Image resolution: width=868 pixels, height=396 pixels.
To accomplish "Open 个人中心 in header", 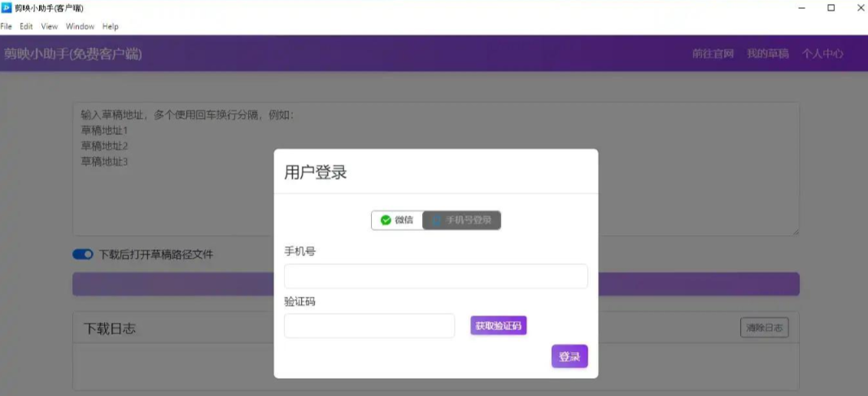I will point(822,54).
